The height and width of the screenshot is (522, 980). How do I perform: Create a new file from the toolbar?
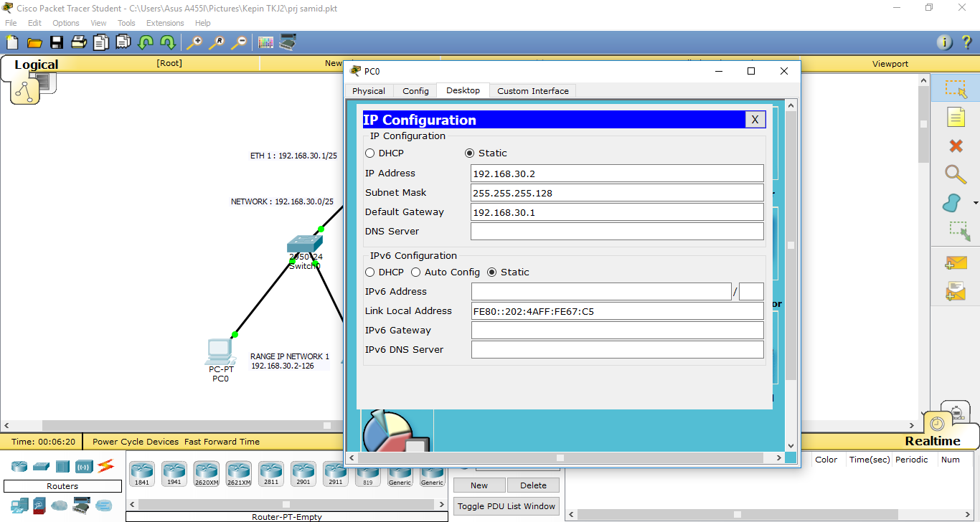(x=12, y=42)
